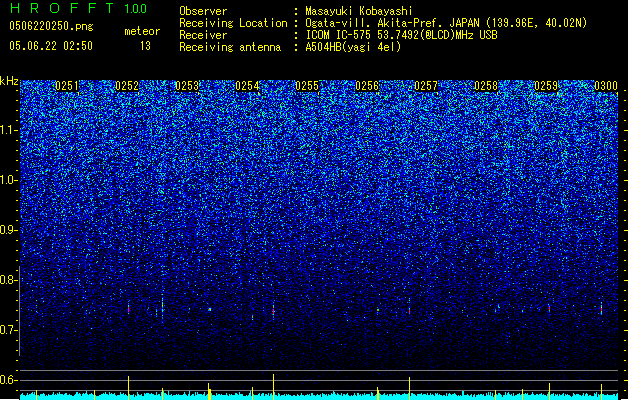Click the kHz axis unit label
The width and height of the screenshot is (629, 400).
point(9,81)
